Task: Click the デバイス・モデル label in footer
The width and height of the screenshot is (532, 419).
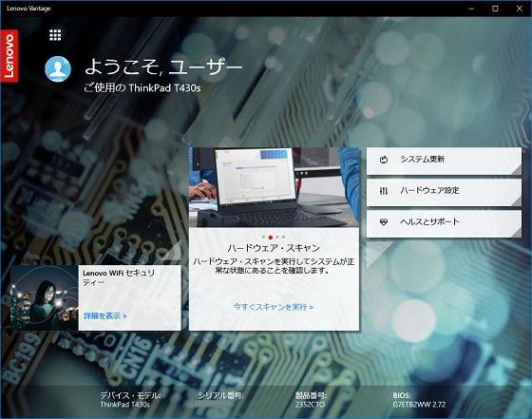Action: pos(130,395)
